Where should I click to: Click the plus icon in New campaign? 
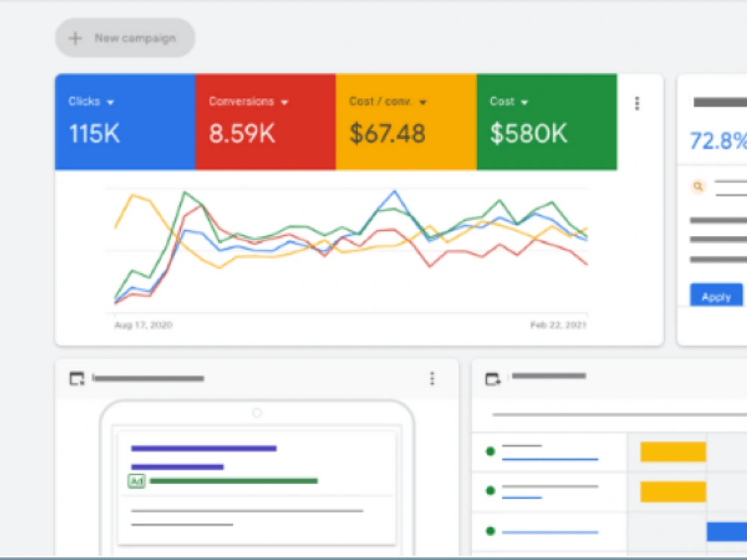(75, 38)
